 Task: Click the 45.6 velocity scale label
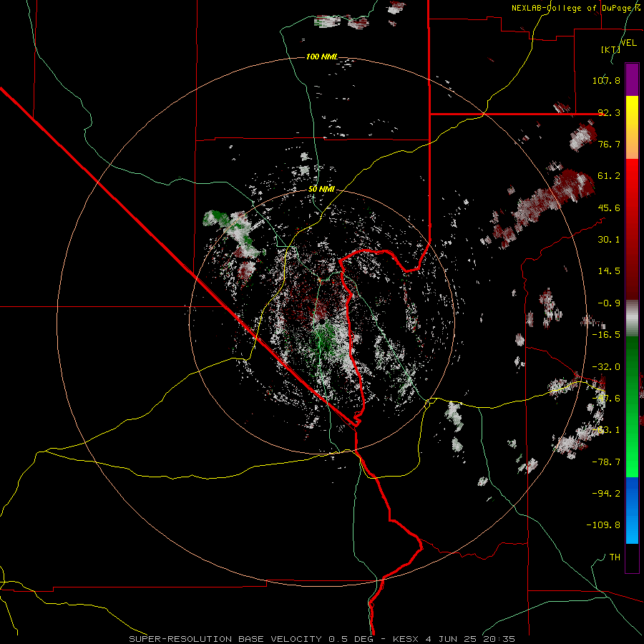[609, 208]
